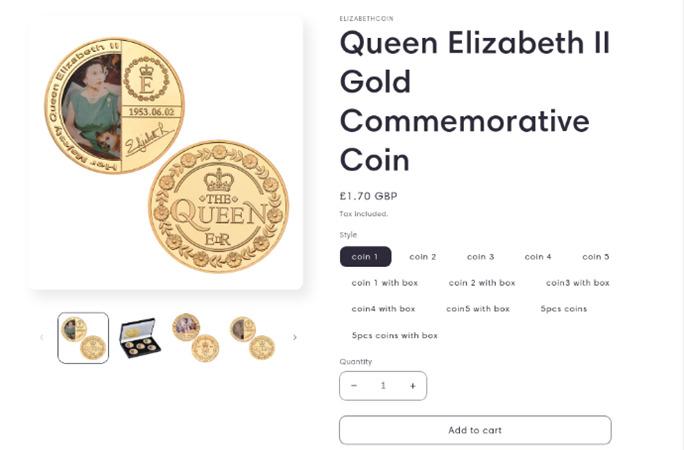684x450 pixels.
Task: Choose 5pcs coins with box
Action: tap(395, 335)
